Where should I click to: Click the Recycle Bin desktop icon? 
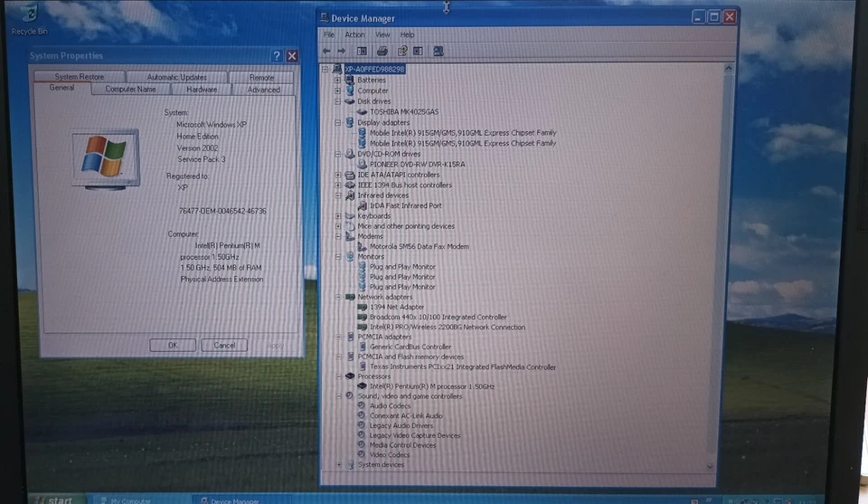click(x=29, y=14)
